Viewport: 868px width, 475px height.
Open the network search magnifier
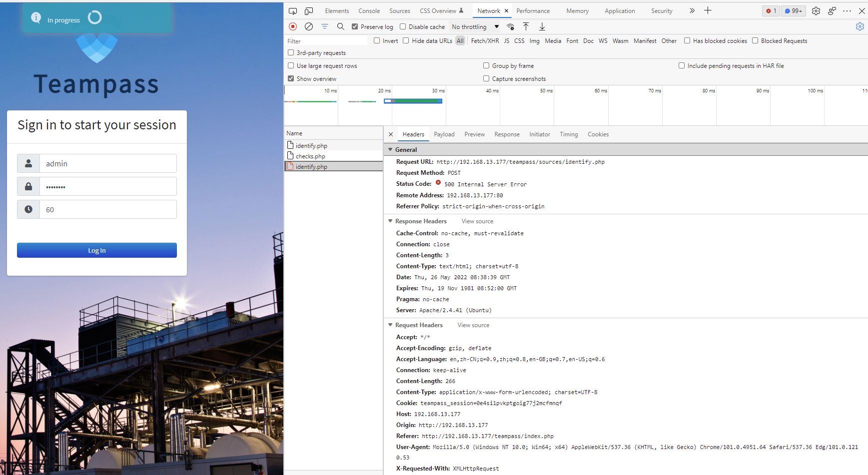tap(341, 26)
